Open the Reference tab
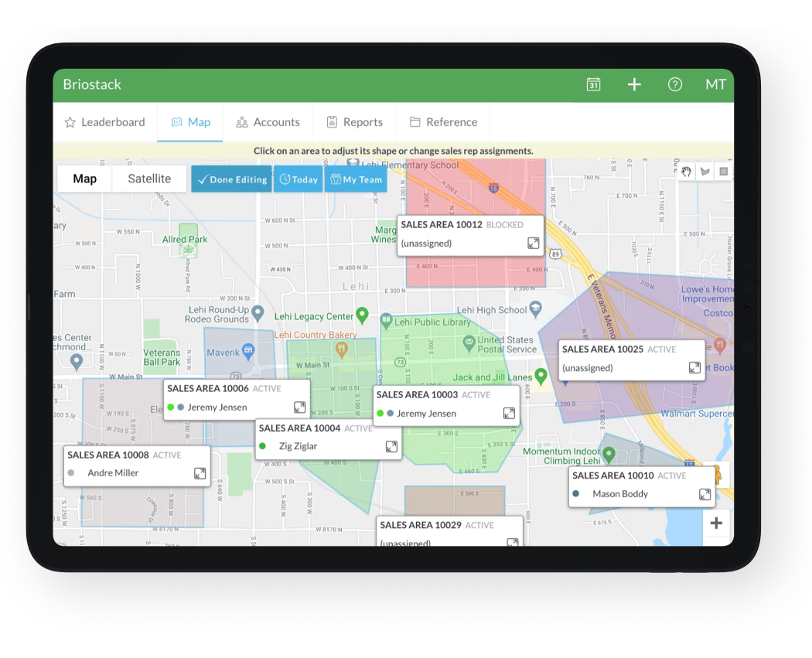The image size is (812, 658). pyautogui.click(x=443, y=122)
